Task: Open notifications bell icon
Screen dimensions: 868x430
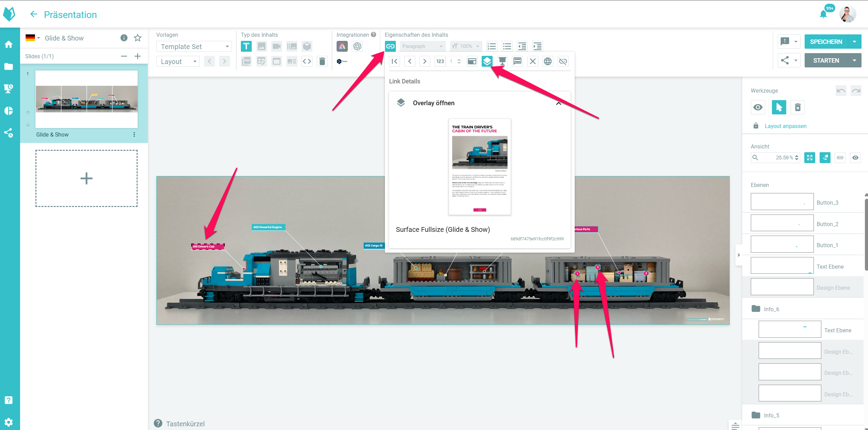Action: (x=823, y=14)
